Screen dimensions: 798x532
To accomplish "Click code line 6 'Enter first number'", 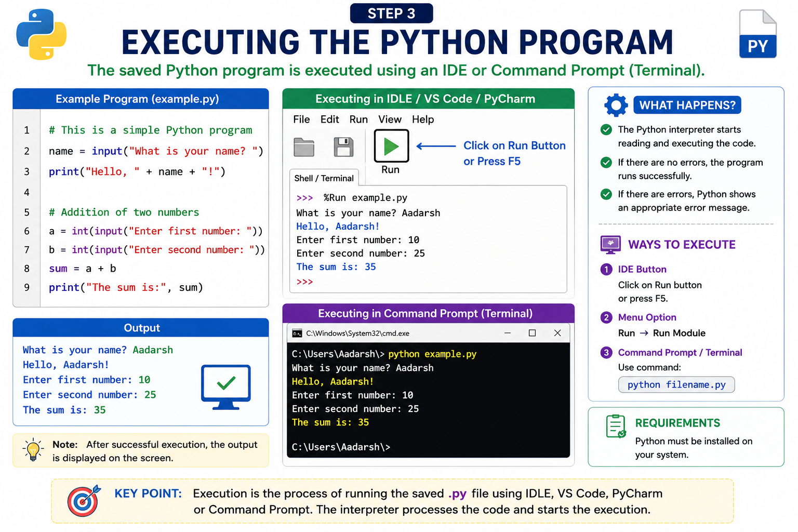I will [156, 231].
